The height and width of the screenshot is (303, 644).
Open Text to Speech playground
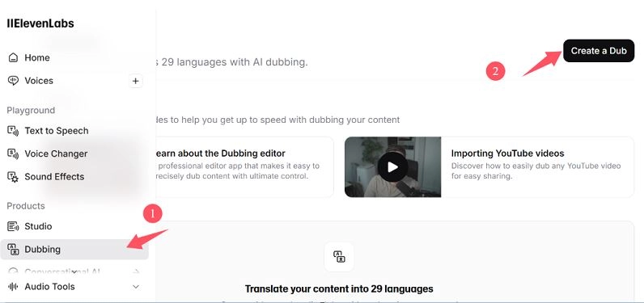tap(57, 131)
